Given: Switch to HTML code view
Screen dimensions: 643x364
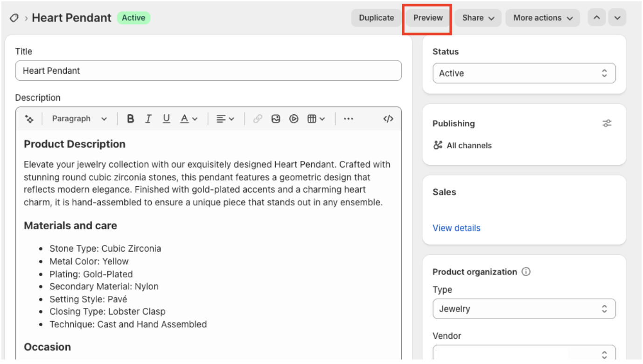Looking at the screenshot, I should (x=388, y=119).
